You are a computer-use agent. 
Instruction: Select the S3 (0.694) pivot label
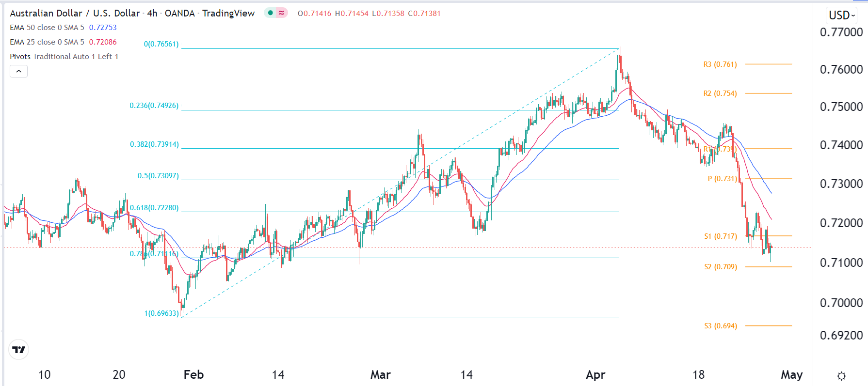pos(721,326)
